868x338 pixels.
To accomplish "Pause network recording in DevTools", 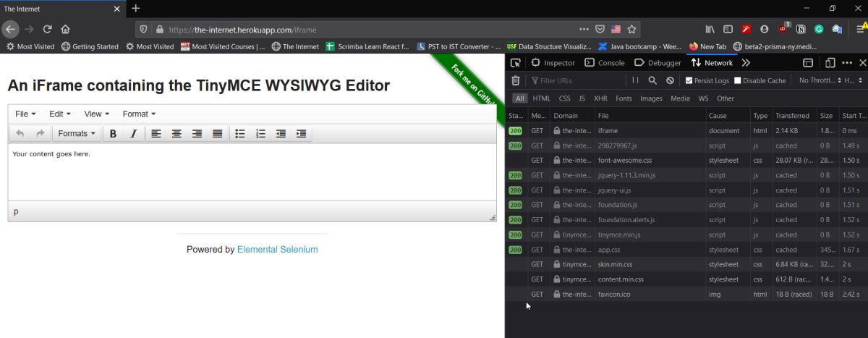I will tap(635, 80).
